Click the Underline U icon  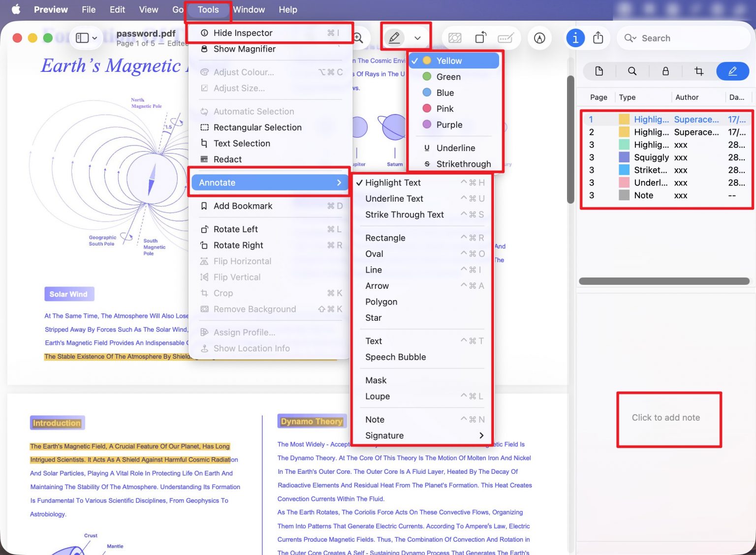click(427, 148)
